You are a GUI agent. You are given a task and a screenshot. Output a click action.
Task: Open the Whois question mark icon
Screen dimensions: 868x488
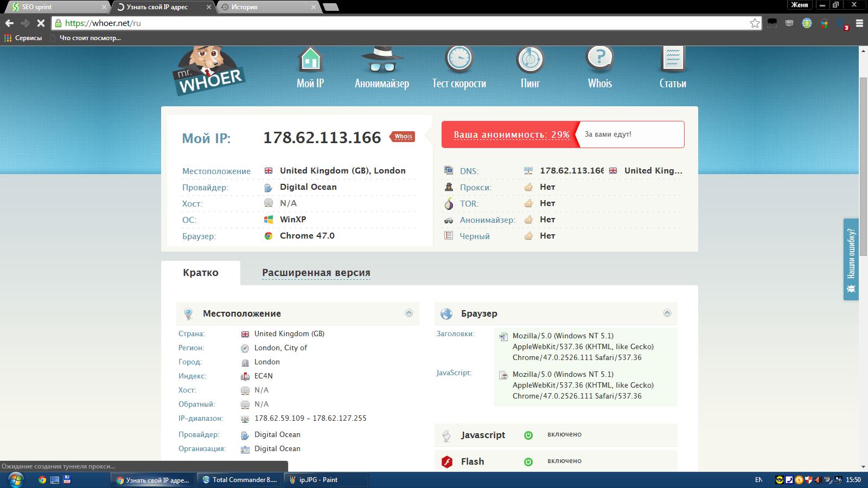tap(599, 59)
